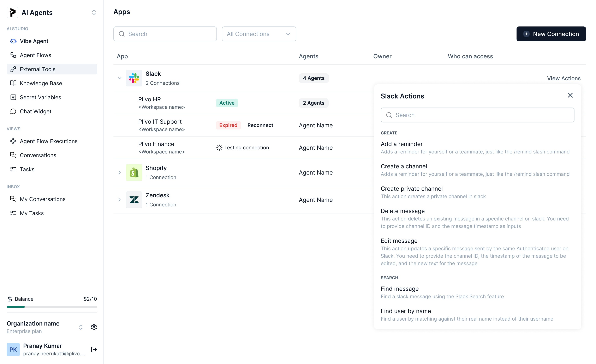Screen dimensions: 596x364
Task: Click the Zendesk app logo
Action: (x=134, y=200)
